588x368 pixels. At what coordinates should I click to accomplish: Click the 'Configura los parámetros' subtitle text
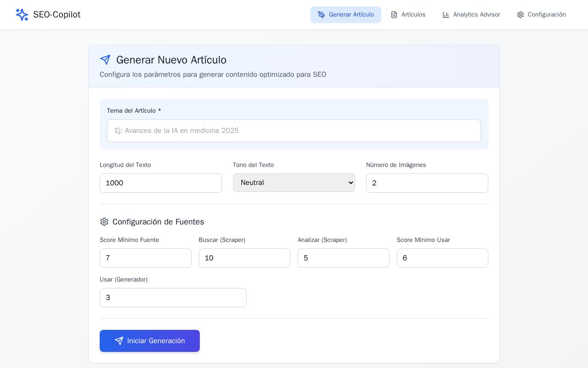pyautogui.click(x=213, y=75)
